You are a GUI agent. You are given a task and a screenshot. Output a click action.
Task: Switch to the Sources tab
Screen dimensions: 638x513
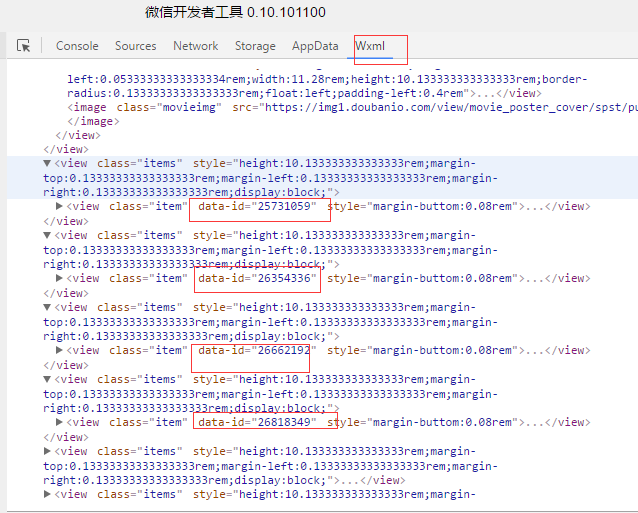point(135,46)
